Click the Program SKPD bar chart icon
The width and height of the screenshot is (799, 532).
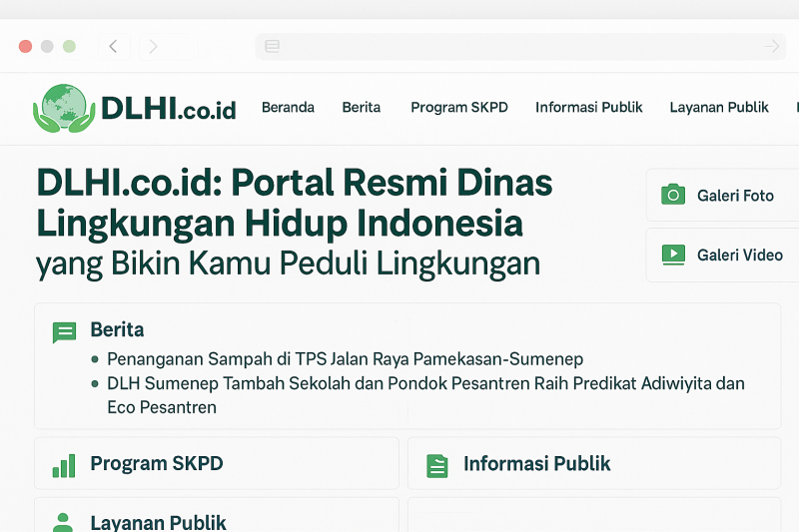pos(64,465)
